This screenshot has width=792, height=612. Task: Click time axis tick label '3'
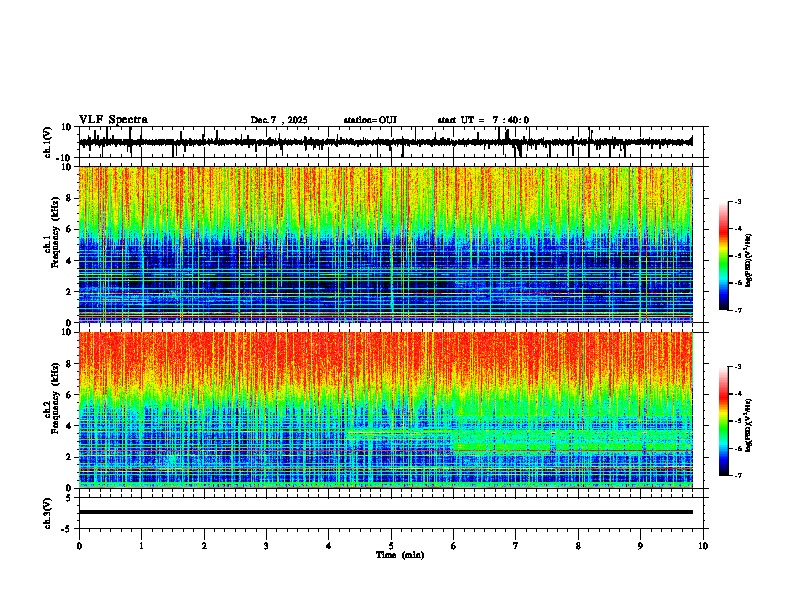coord(266,546)
